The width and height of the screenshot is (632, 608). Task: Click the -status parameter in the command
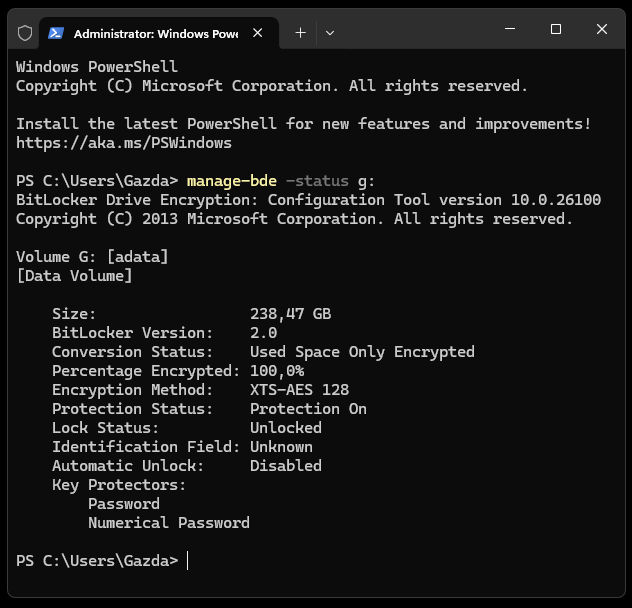(x=317, y=181)
